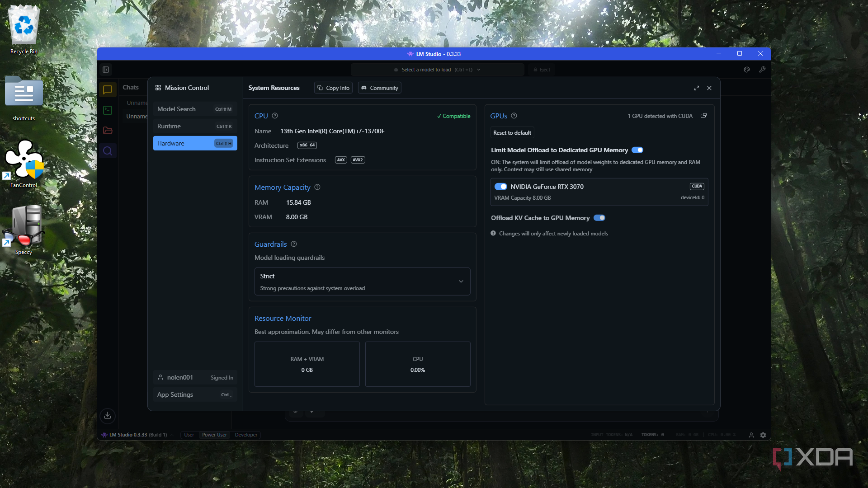868x488 pixels.
Task: Click the RAM + VRAM monitor tile
Action: click(307, 364)
